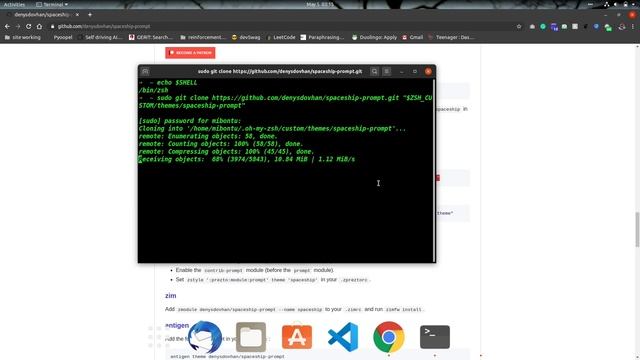Click the Chrome page scrollbar thumb

pos(637,229)
